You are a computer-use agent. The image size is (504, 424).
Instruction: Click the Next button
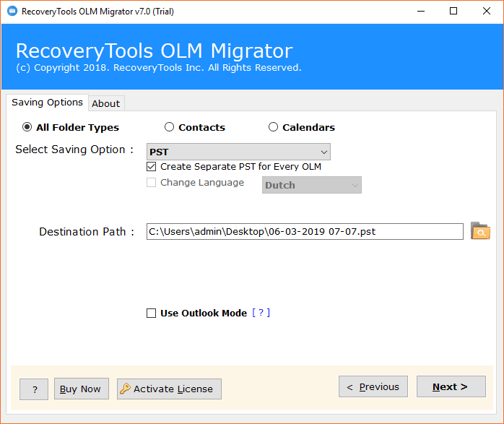[451, 386]
